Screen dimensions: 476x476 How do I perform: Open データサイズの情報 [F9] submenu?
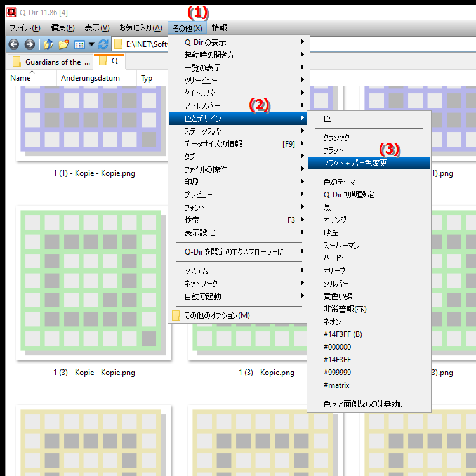238,144
